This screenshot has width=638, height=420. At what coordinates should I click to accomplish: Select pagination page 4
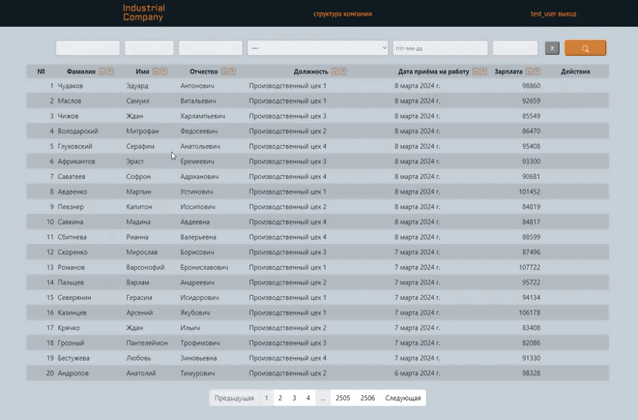308,398
